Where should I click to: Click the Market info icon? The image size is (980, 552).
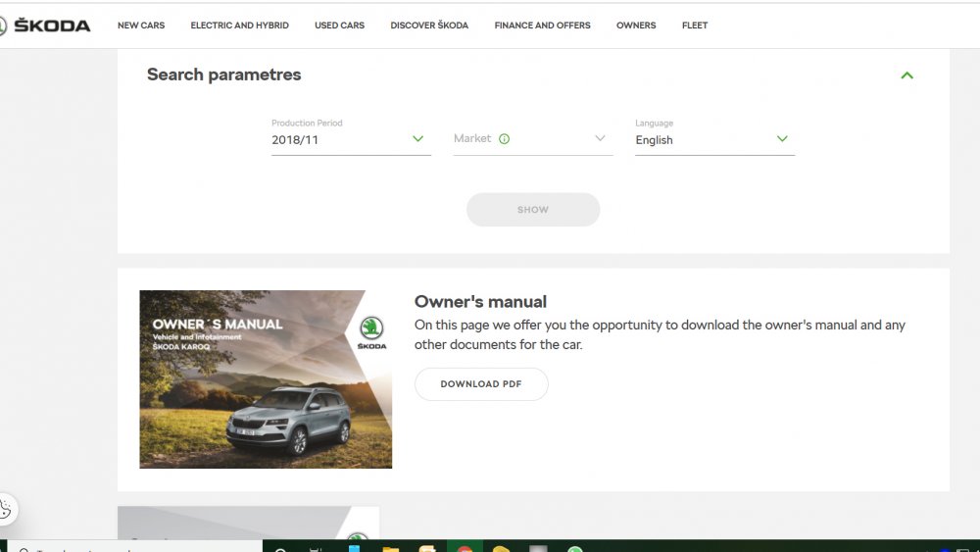(505, 139)
